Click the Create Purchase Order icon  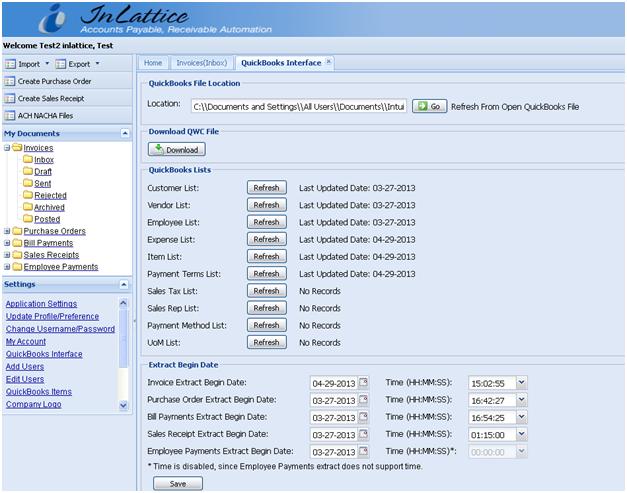[x=10, y=81]
